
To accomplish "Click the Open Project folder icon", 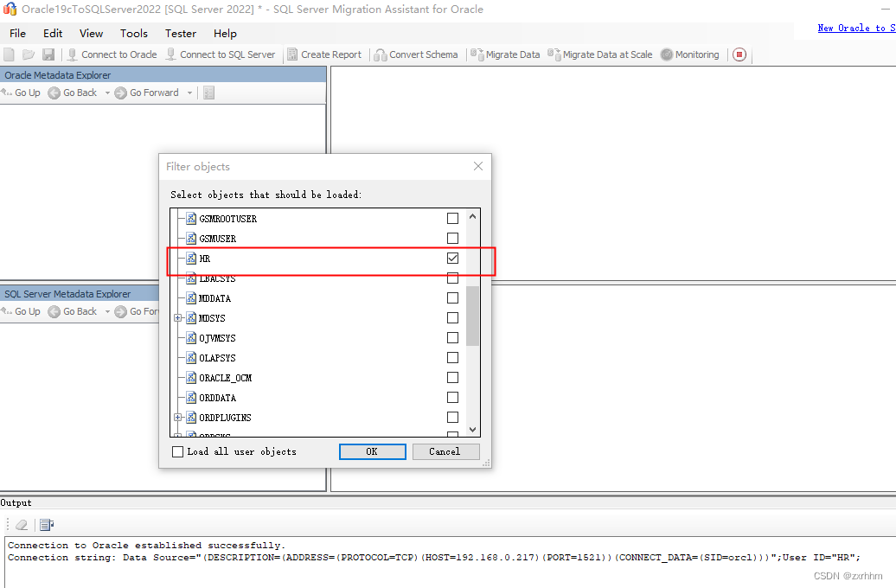I will click(x=28, y=54).
